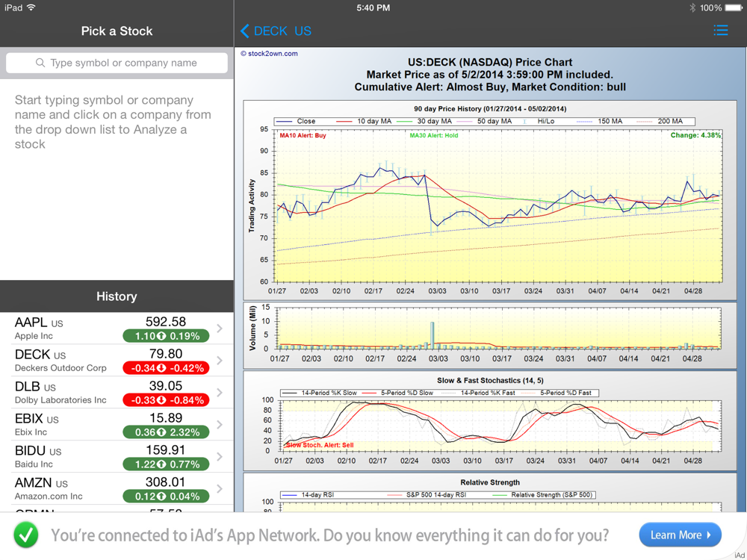
Task: Tap DLB red change badge -0.33 -0.84%
Action: point(166,400)
